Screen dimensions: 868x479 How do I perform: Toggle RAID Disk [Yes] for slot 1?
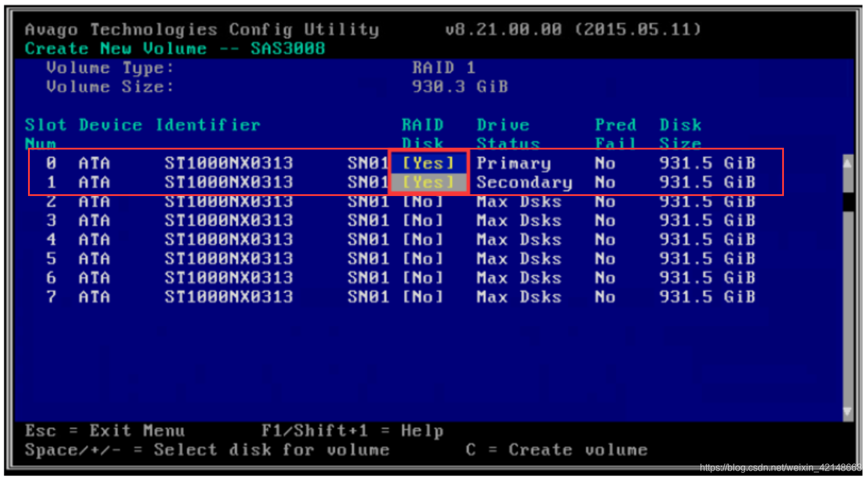point(428,182)
